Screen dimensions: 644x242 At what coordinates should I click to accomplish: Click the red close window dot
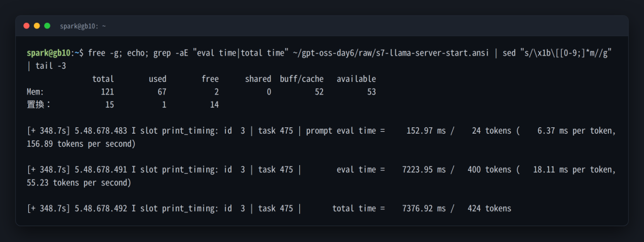[26, 26]
